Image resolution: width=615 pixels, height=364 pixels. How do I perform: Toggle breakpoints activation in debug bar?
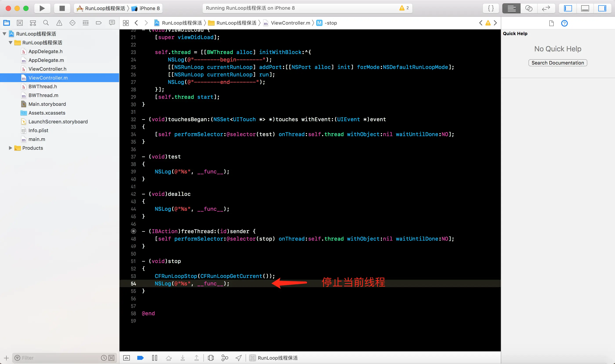(140, 358)
